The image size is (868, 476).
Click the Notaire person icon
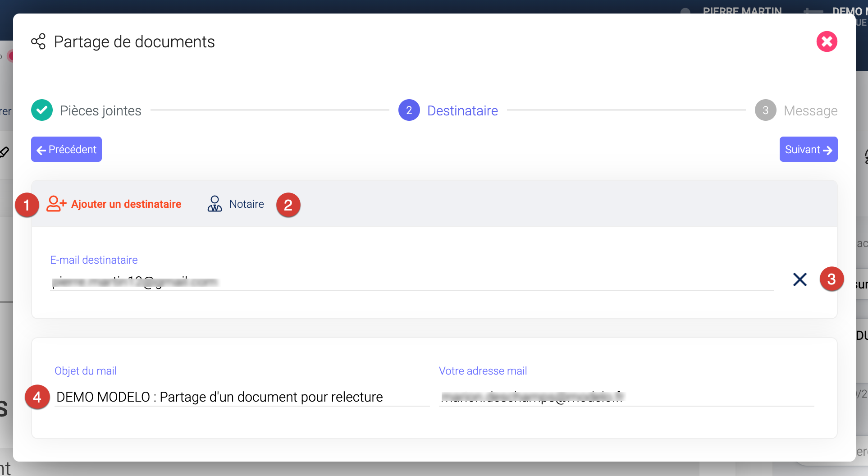[x=215, y=204]
